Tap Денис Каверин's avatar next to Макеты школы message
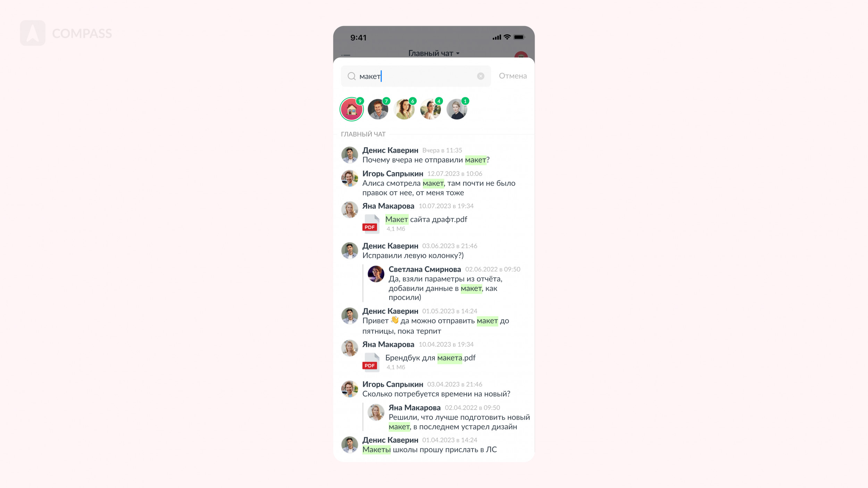Image resolution: width=868 pixels, height=488 pixels. [350, 445]
